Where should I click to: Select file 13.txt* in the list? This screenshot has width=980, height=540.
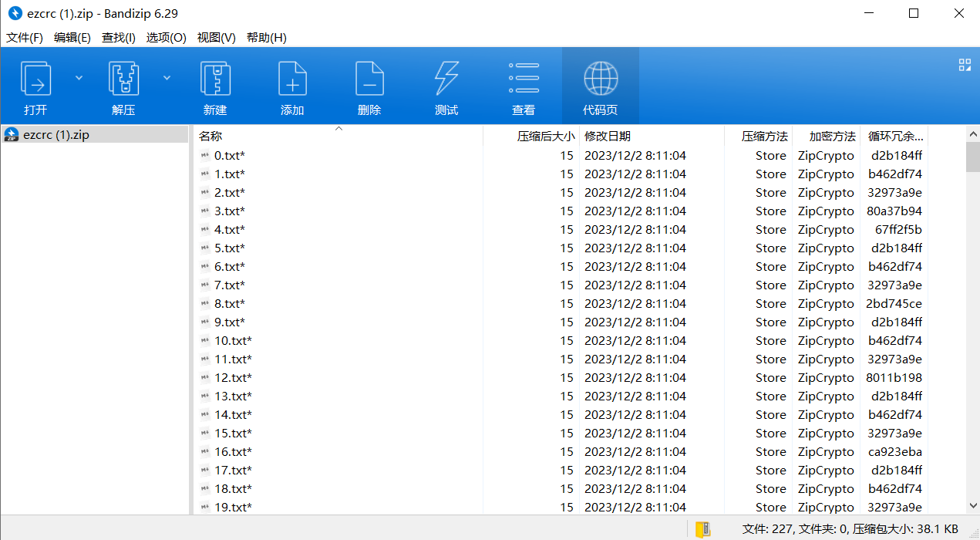pos(233,396)
